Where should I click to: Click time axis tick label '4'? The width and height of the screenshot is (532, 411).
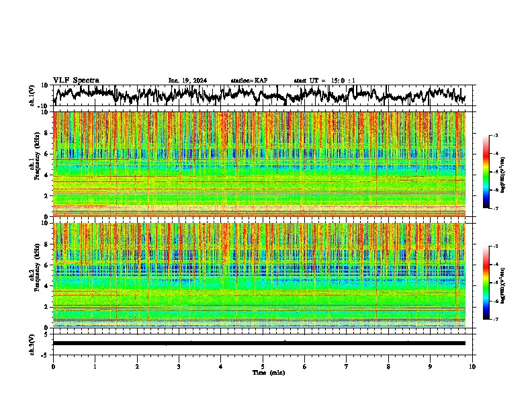point(221,367)
